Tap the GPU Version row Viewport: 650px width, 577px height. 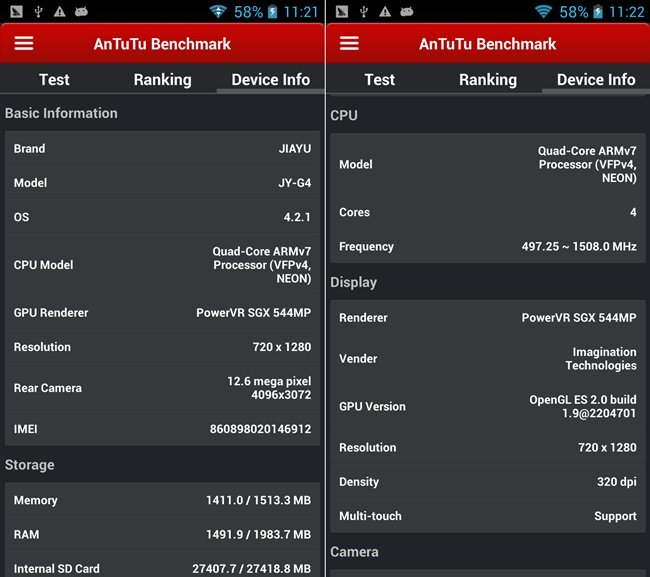pos(488,406)
